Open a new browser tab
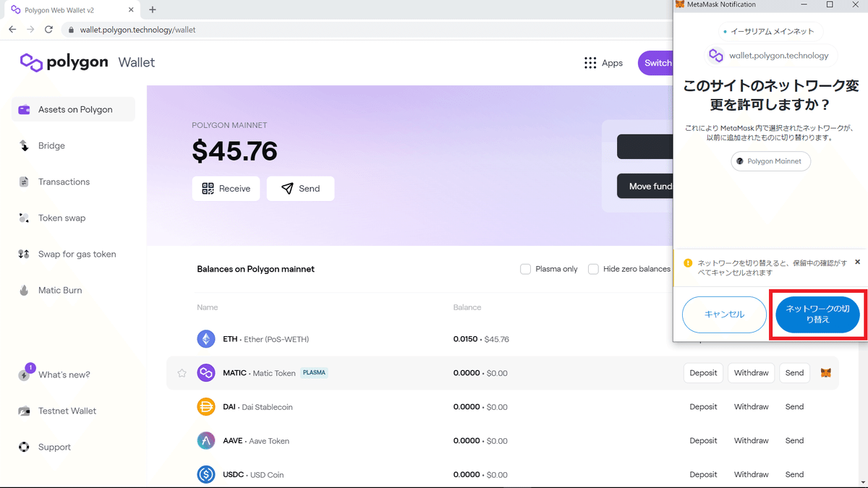868x488 pixels. (153, 10)
